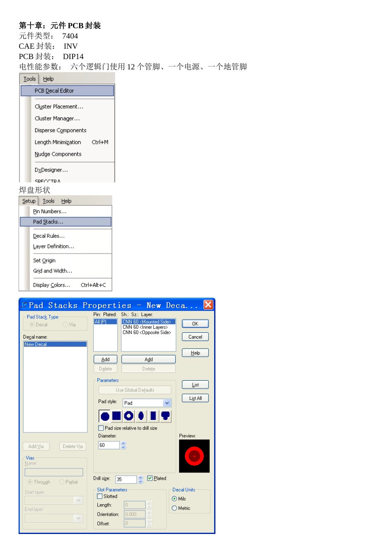Select New Decal in the decal list

pyautogui.click(x=55, y=344)
